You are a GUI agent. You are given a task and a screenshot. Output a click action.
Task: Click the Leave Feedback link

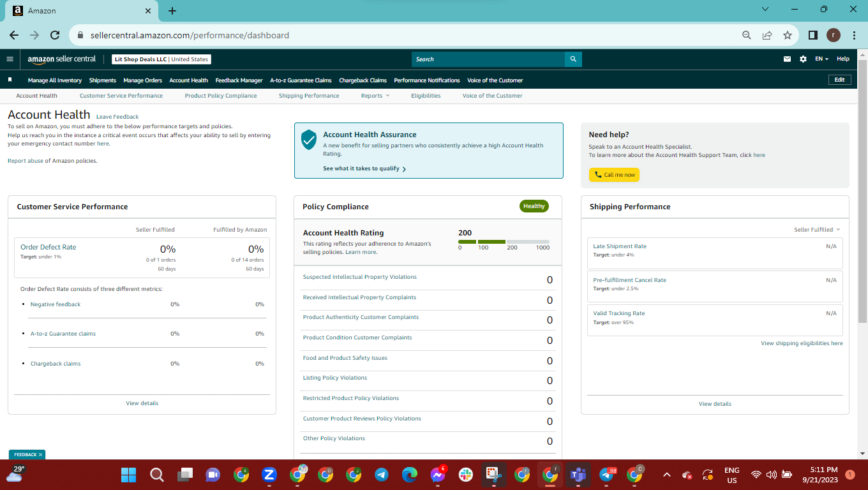click(x=117, y=117)
